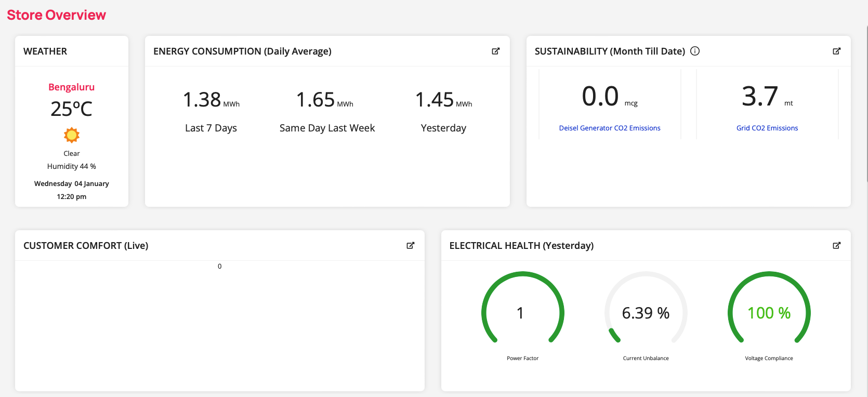Image resolution: width=868 pixels, height=397 pixels.
Task: Click the 100 % compliance value
Action: tap(769, 313)
